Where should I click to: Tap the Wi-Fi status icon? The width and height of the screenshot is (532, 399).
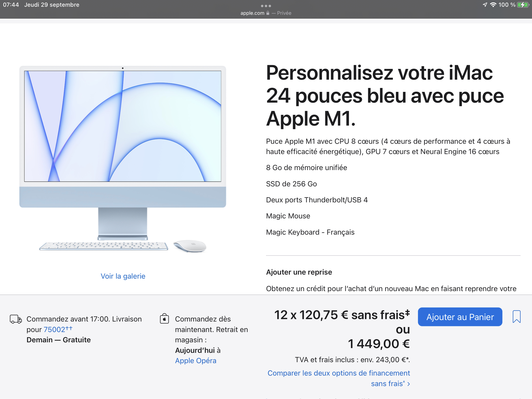tap(493, 5)
